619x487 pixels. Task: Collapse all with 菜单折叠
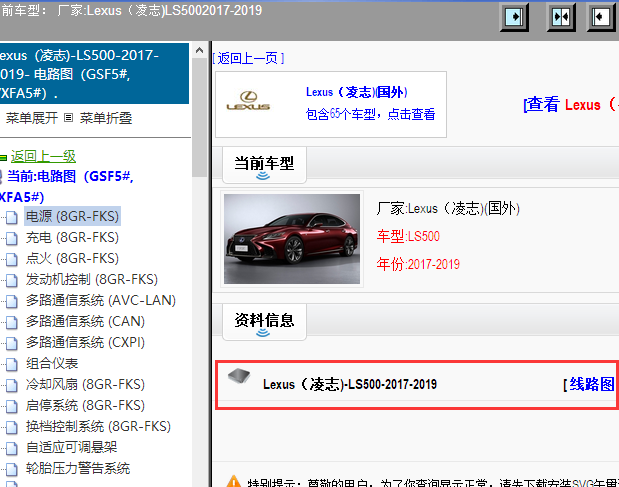(x=106, y=118)
